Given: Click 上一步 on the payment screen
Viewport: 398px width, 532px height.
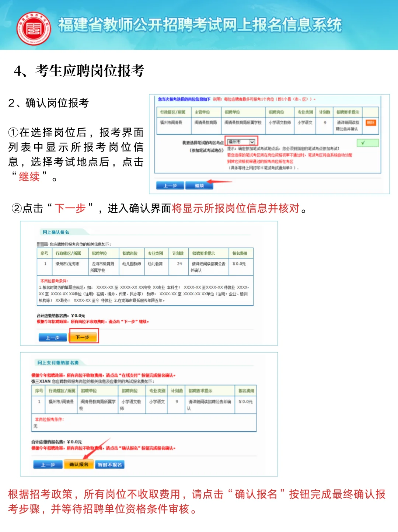Looking at the screenshot, I should tap(48, 464).
